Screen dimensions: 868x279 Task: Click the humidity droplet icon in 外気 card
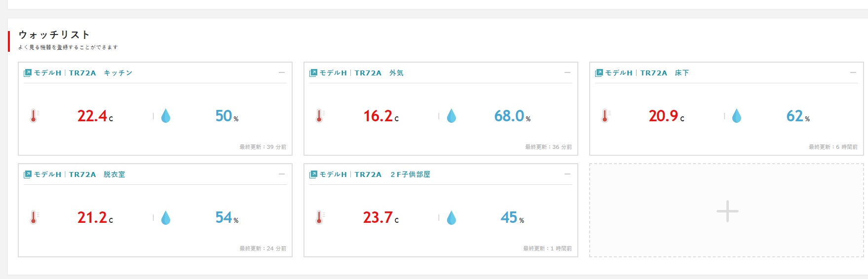[452, 116]
